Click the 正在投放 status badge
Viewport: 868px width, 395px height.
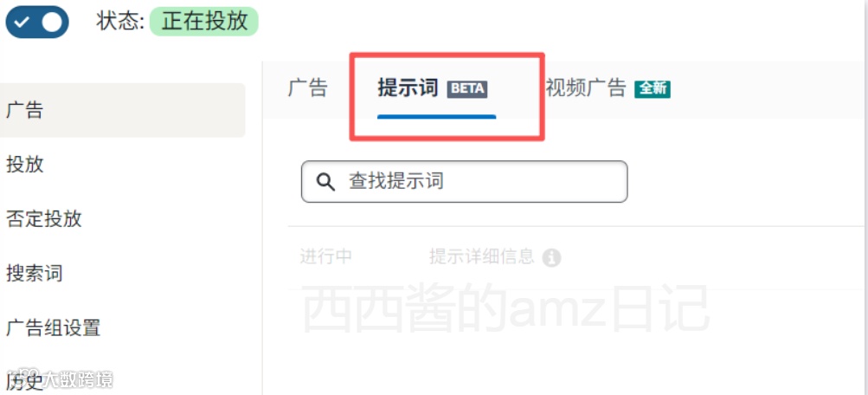(204, 22)
